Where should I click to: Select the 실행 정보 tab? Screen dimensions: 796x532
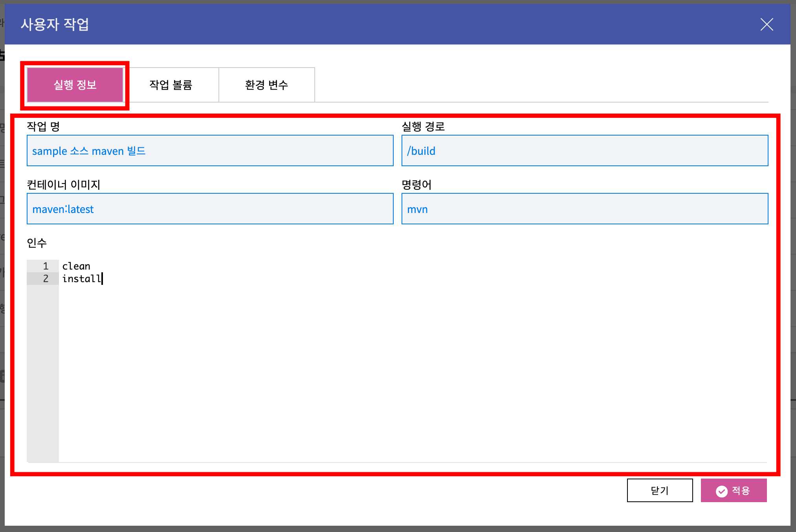coord(75,85)
